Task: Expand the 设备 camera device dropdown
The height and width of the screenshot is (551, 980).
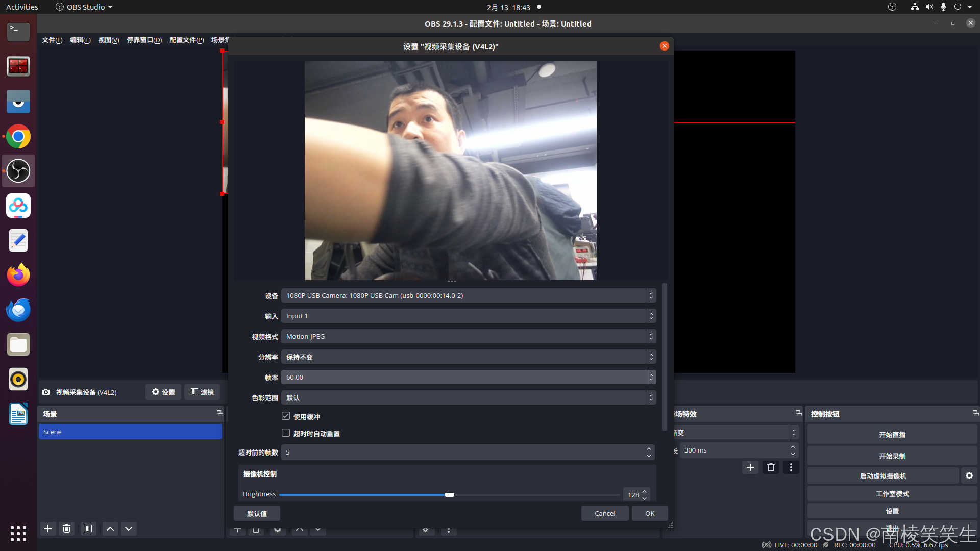Action: pyautogui.click(x=468, y=295)
